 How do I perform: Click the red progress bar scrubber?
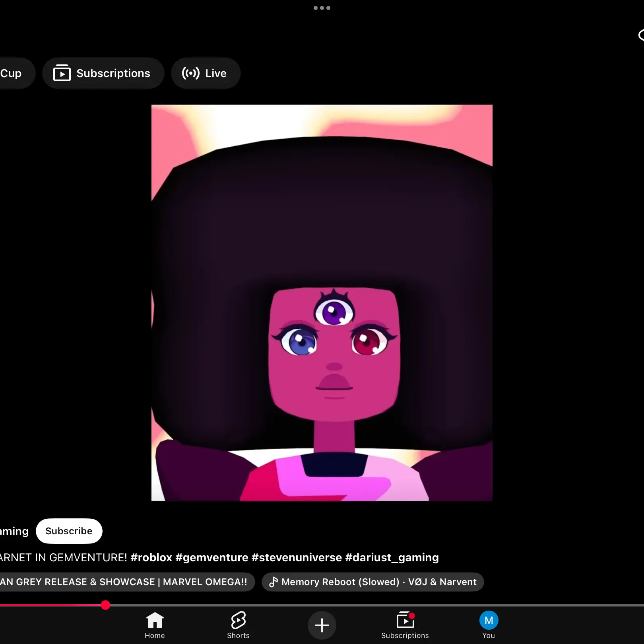click(105, 605)
